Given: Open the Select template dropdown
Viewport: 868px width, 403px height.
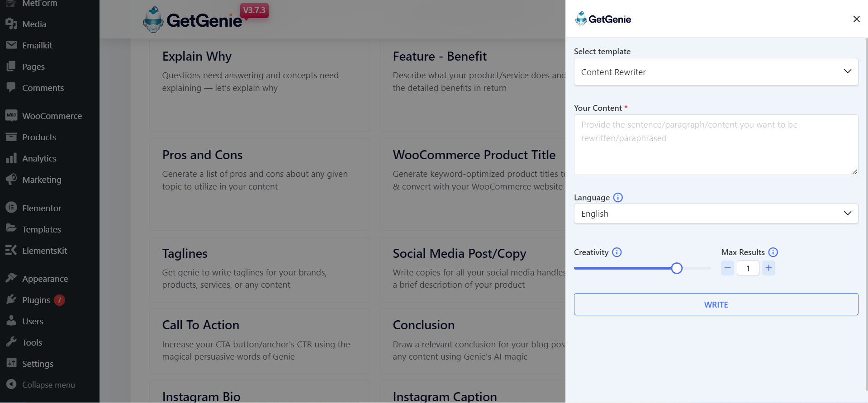Looking at the screenshot, I should pyautogui.click(x=716, y=71).
